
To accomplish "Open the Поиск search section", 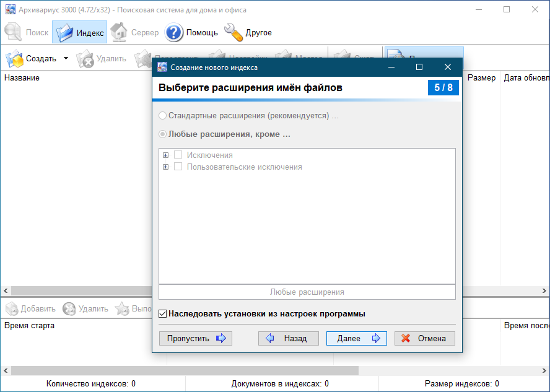I will [x=26, y=32].
